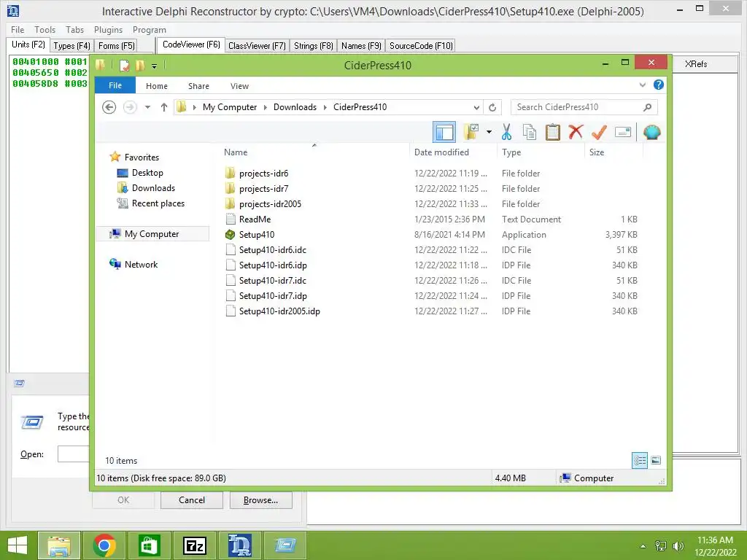This screenshot has height=560, width=747.
Task: Click the Cut scissors icon
Action: [506, 132]
